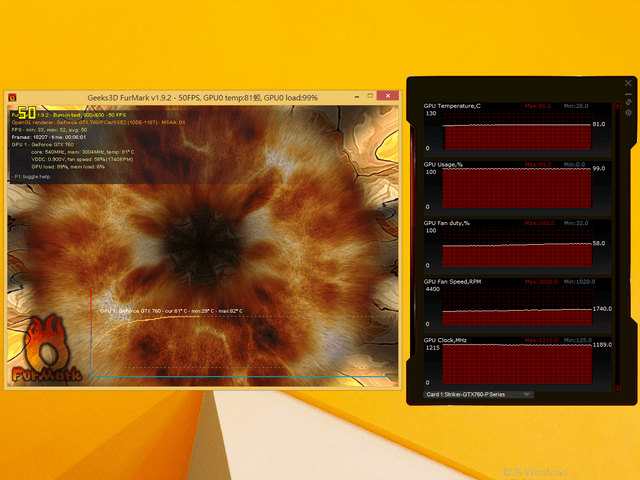Screen dimensions: 640x480
Task: Click FurMark app icon in title bar
Action: pos(12,97)
